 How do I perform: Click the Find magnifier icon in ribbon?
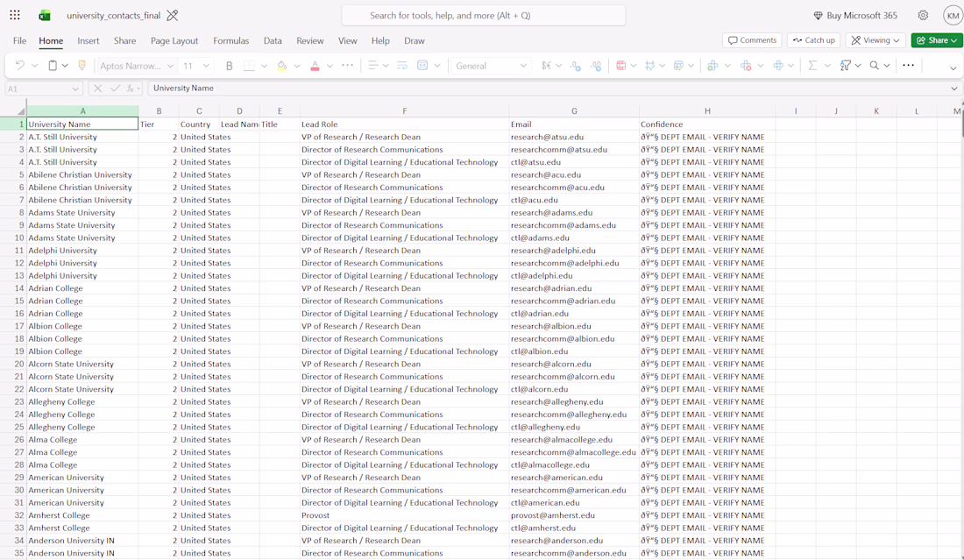click(x=875, y=66)
